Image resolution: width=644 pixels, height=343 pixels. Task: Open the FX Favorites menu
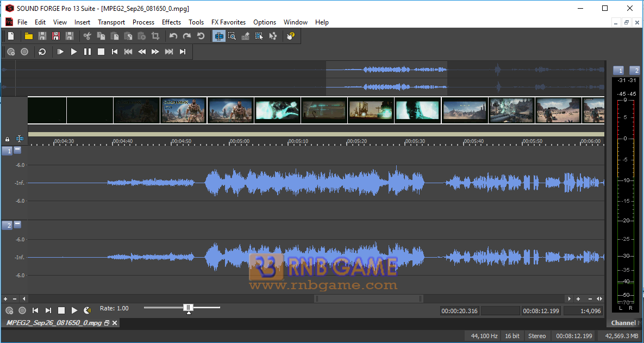228,22
